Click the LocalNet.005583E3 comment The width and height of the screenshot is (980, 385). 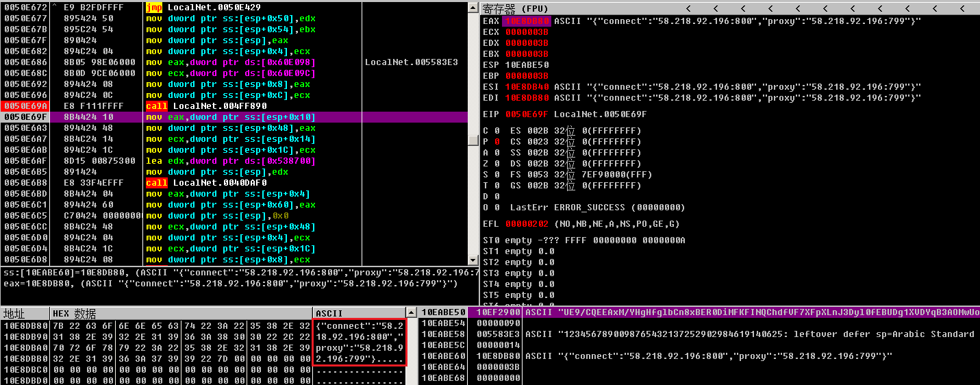(x=412, y=62)
